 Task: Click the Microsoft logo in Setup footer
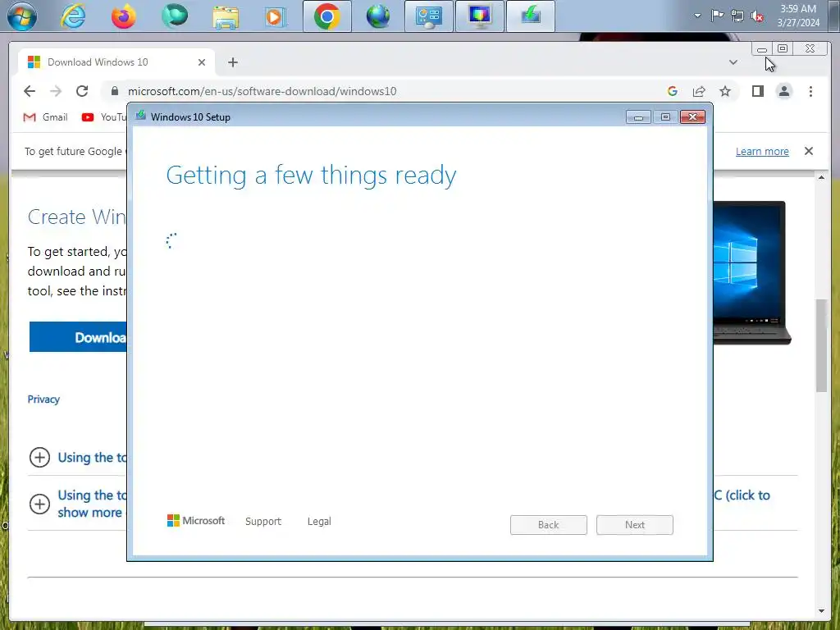[196, 521]
